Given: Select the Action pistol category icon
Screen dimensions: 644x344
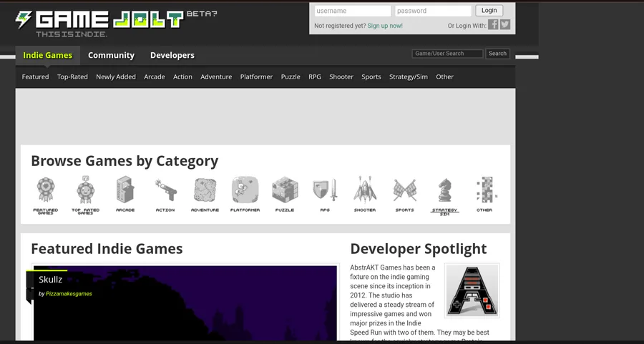Looking at the screenshot, I should [x=165, y=190].
